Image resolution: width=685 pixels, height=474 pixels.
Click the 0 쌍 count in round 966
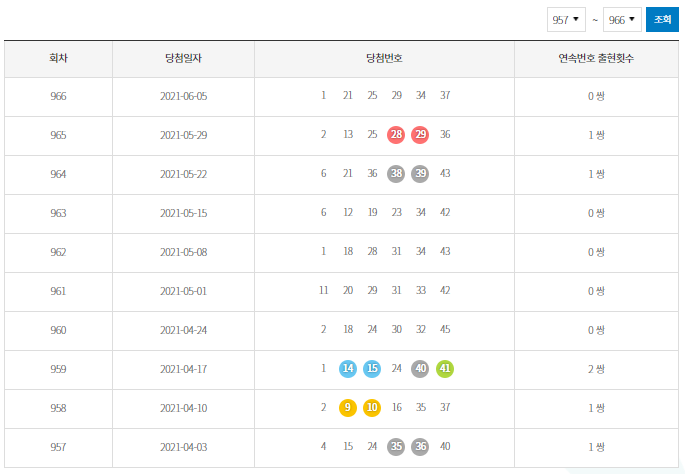(x=596, y=96)
